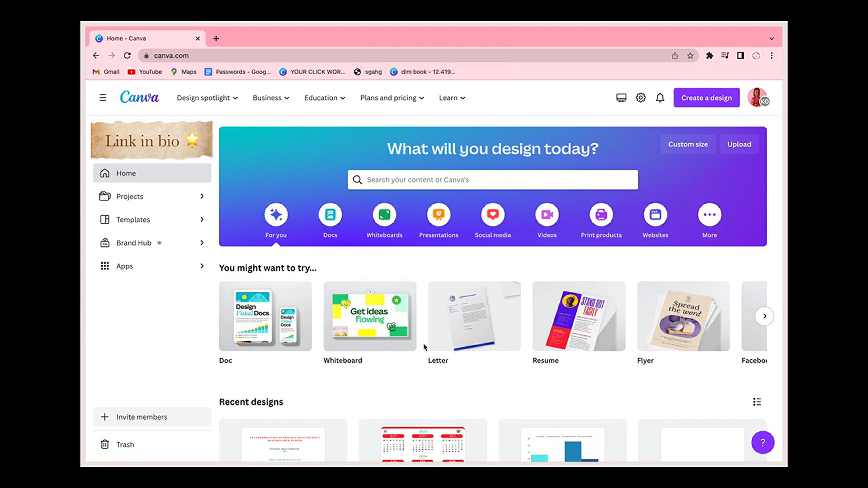Bookmark this page with the star icon
The image size is (868, 488).
point(690,56)
